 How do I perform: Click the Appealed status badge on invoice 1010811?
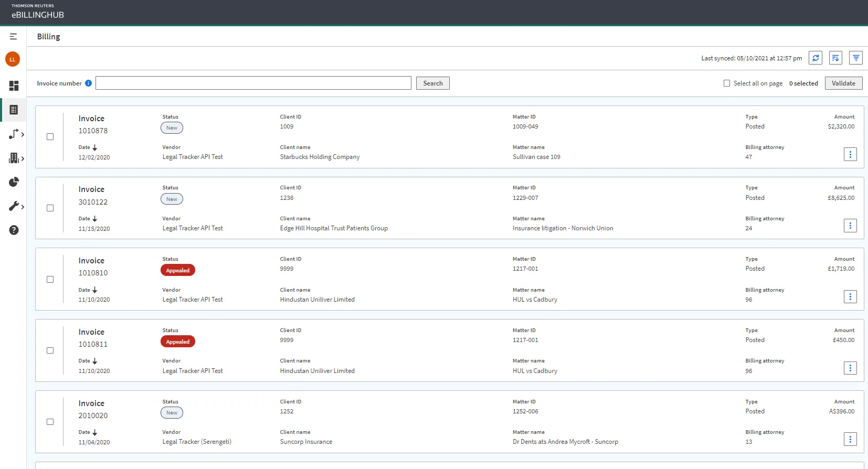[178, 342]
